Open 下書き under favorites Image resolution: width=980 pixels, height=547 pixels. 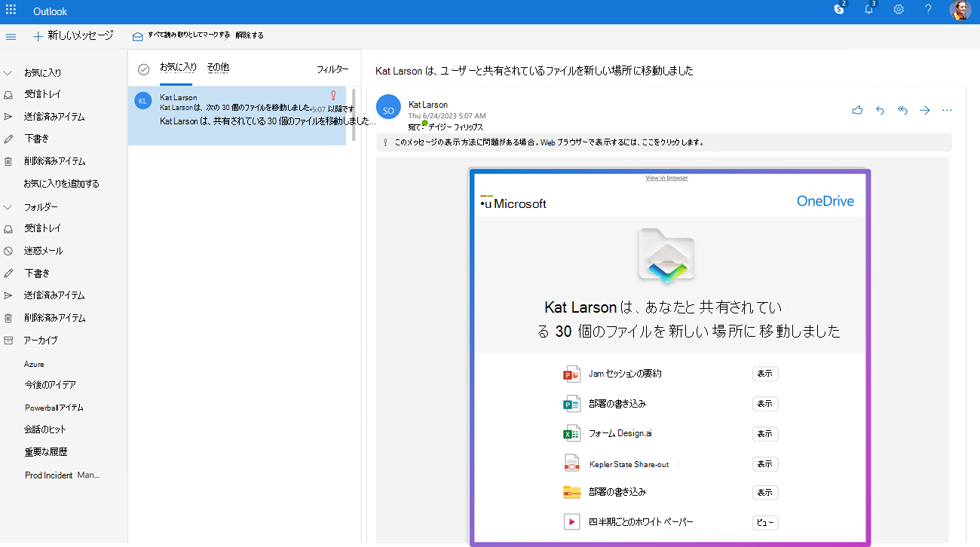[36, 139]
